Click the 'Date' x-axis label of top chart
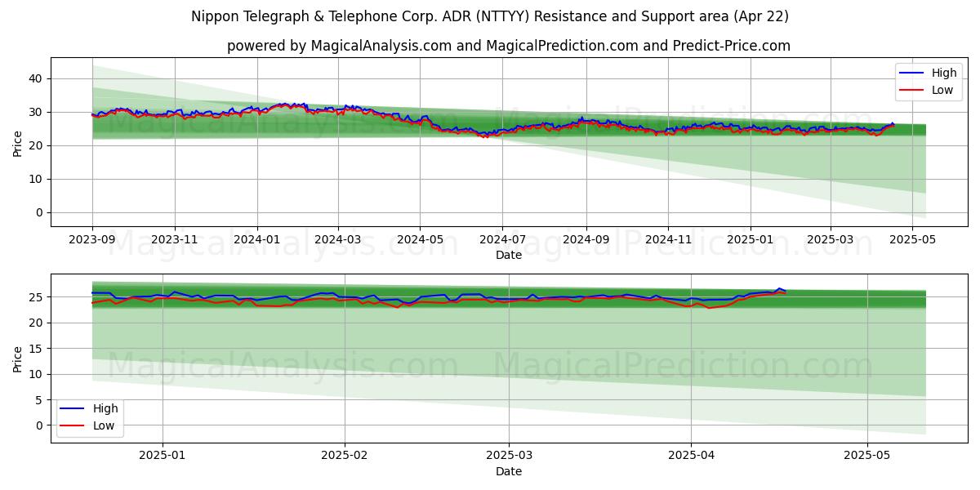The width and height of the screenshot is (980, 490). (508, 256)
